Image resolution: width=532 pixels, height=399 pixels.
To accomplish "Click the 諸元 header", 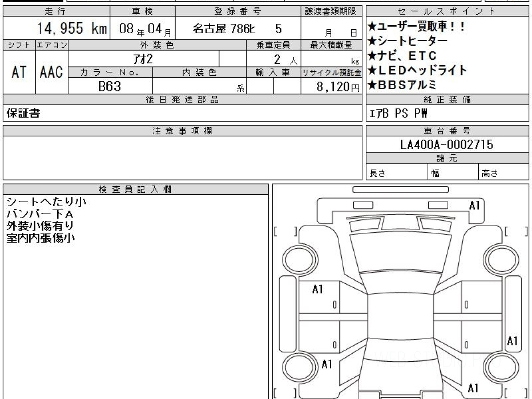I will [447, 158].
